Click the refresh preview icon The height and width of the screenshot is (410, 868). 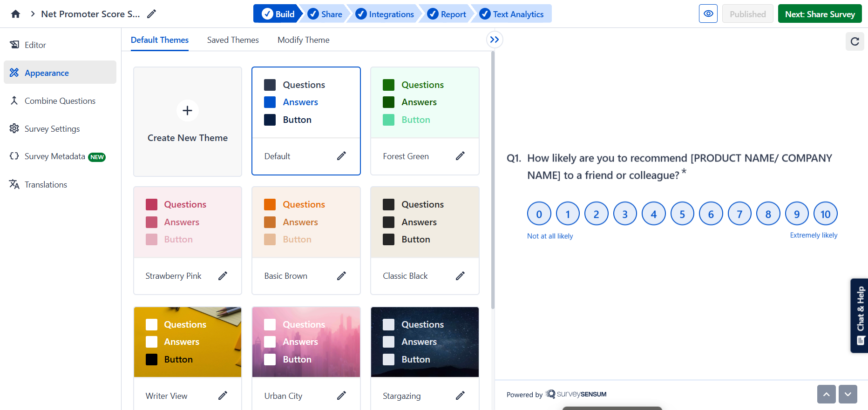(x=854, y=41)
